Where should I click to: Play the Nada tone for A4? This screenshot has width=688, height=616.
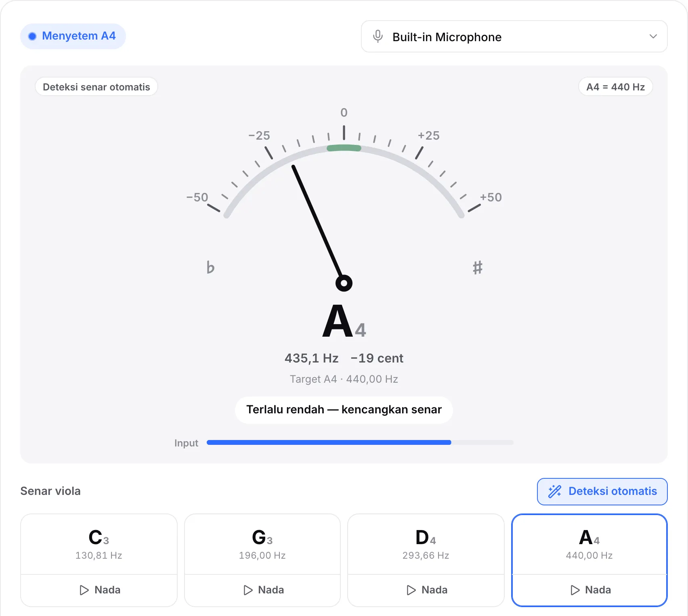589,590
